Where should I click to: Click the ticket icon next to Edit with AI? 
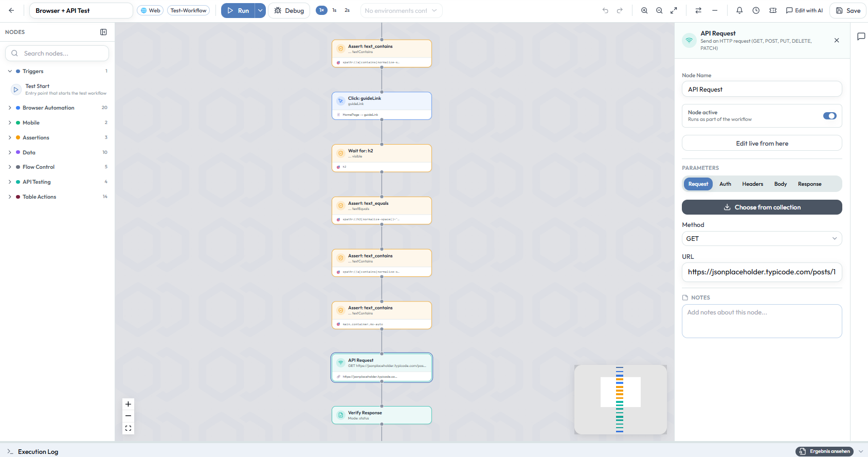[x=773, y=10]
